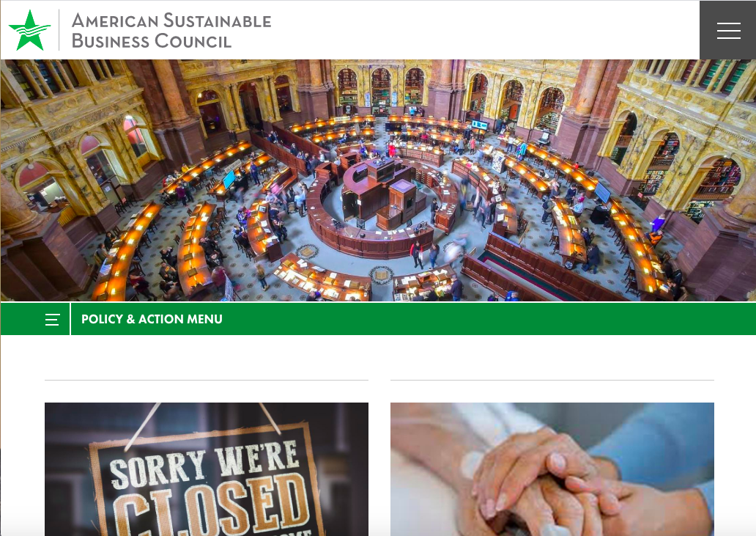756x536 pixels.
Task: Click the vertical separator beside the star logo
Action: click(x=59, y=30)
